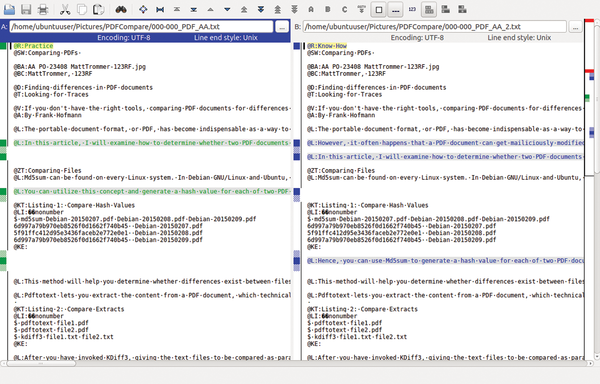Toggle show space and tab characters square button

(378, 10)
